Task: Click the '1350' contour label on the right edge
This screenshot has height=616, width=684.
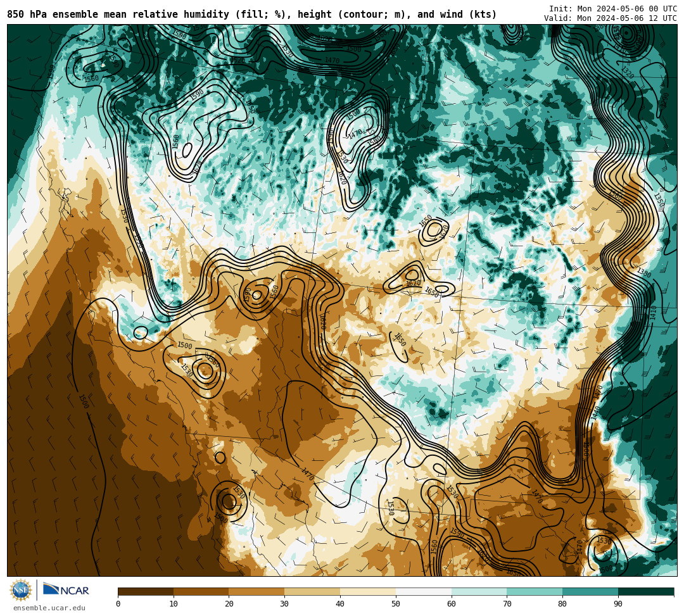Action: point(659,201)
